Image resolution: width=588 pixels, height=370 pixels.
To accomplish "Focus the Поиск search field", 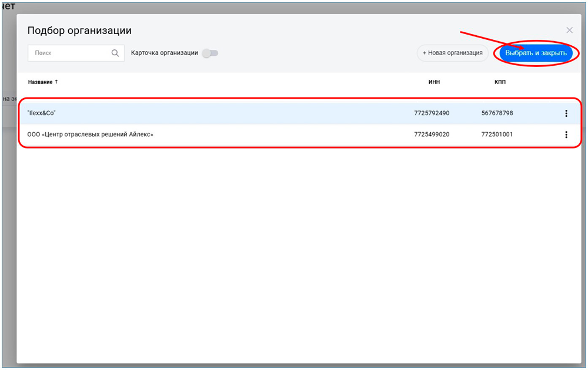I will pyautogui.click(x=71, y=53).
